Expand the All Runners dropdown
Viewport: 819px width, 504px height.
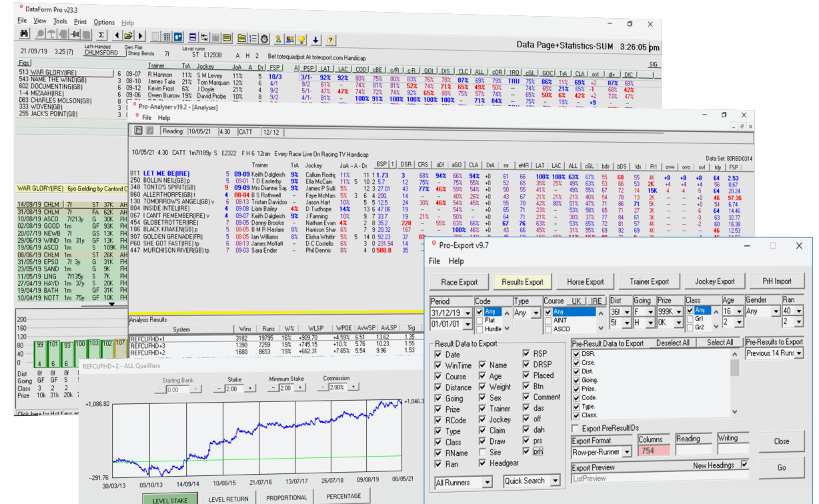[x=488, y=481]
